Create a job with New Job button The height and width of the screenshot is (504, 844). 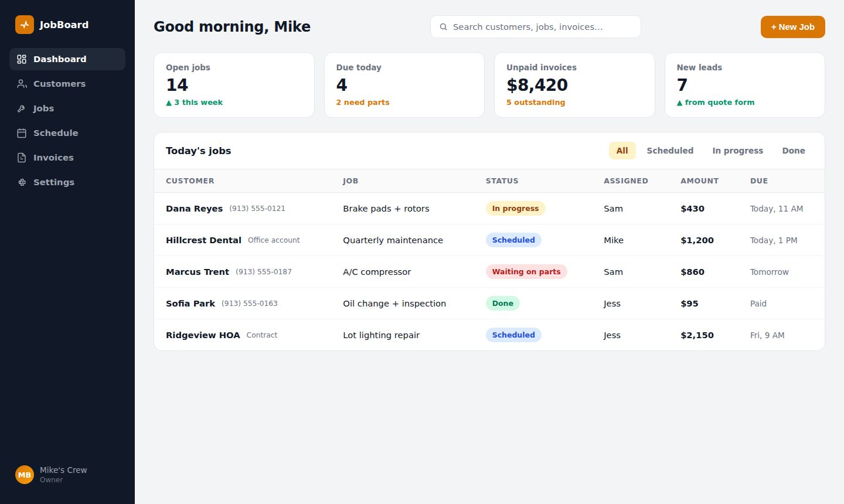(793, 27)
